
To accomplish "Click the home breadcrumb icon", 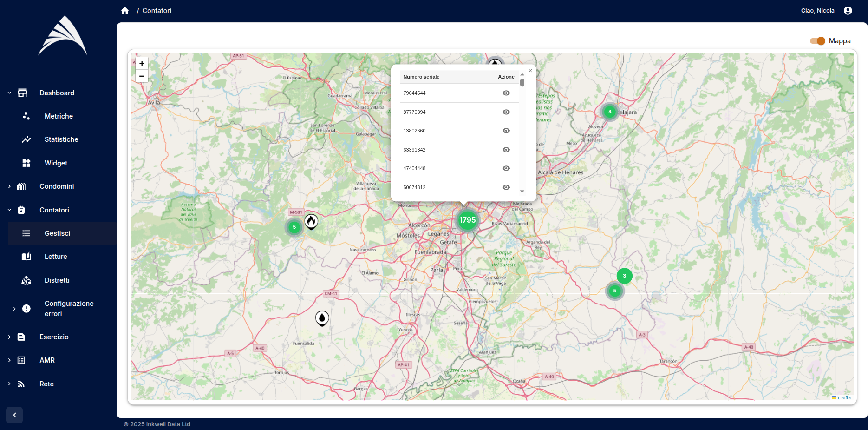I will coord(124,10).
